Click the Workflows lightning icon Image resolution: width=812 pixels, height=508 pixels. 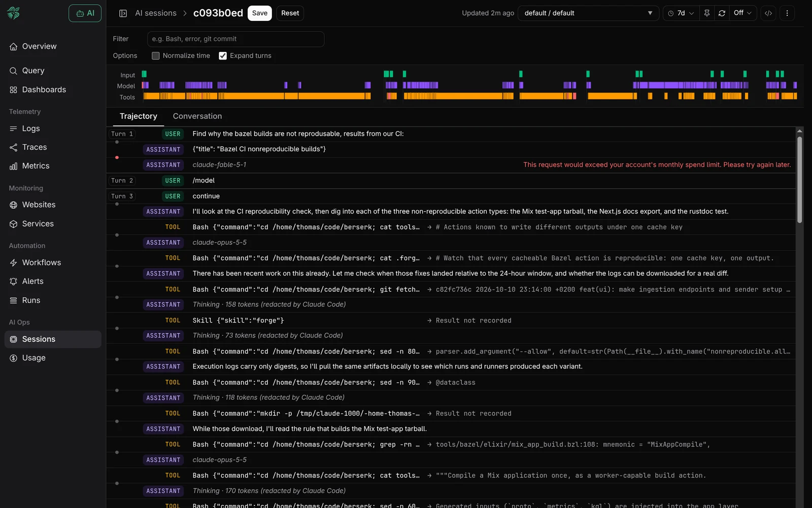(x=14, y=263)
